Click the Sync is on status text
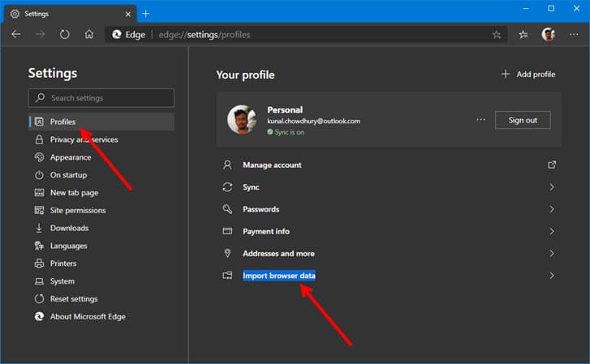 (289, 132)
